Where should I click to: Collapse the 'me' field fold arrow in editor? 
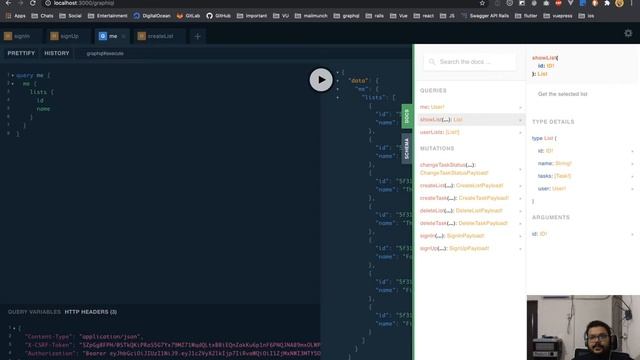click(x=13, y=84)
